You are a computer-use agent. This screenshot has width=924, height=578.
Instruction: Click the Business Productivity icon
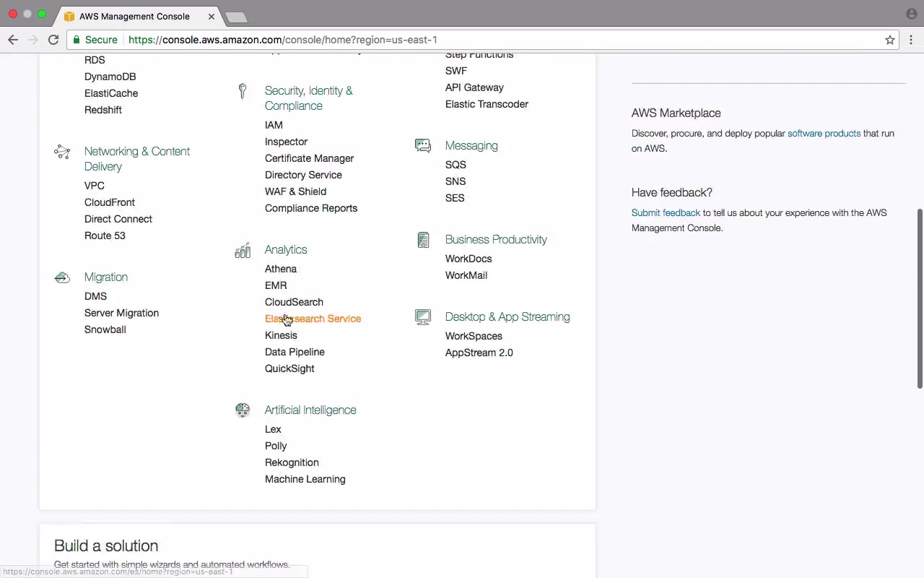coord(423,240)
